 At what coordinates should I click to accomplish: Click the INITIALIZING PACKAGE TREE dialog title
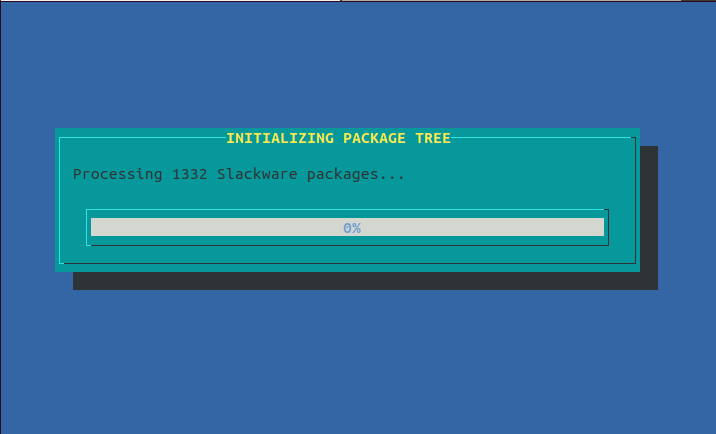tap(338, 138)
